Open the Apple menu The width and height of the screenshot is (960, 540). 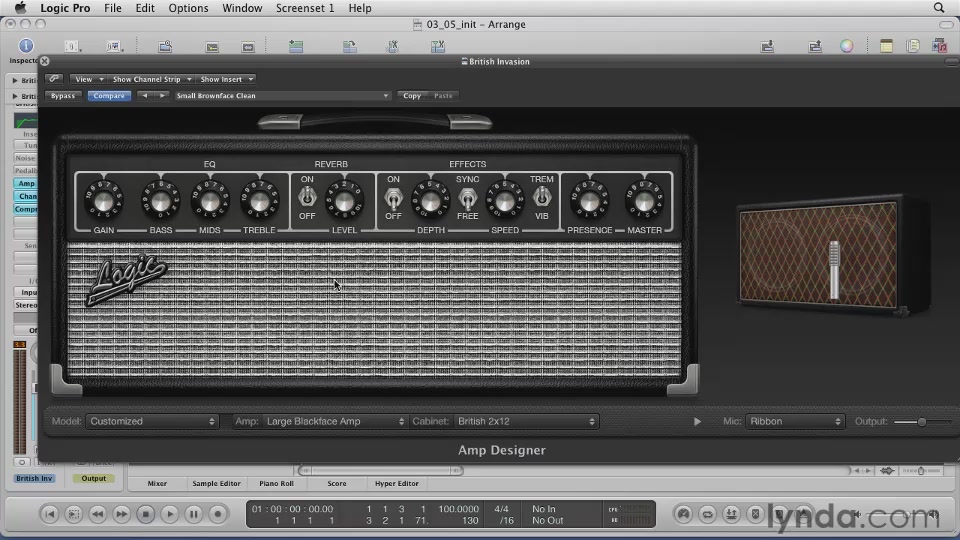click(20, 8)
